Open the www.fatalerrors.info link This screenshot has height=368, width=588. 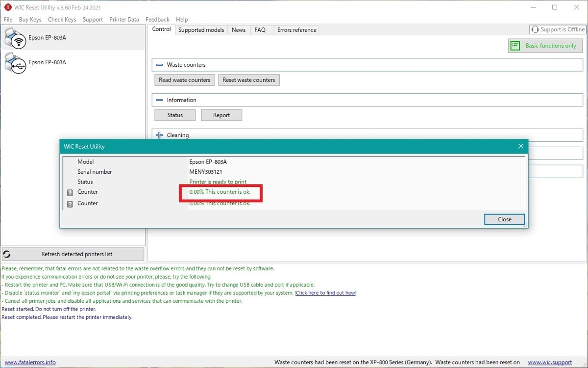coord(30,363)
